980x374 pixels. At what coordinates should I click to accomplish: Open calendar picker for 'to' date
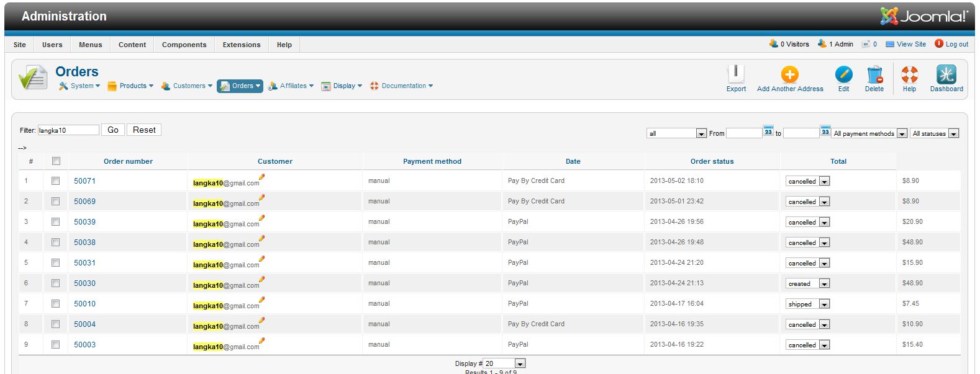pyautogui.click(x=825, y=130)
